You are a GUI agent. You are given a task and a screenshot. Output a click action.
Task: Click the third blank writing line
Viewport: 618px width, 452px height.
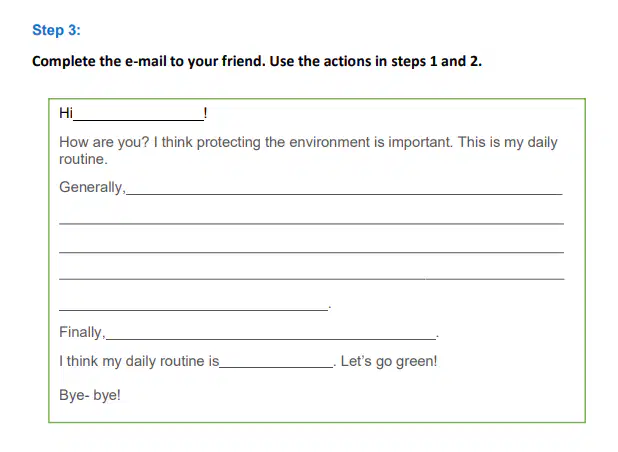click(x=311, y=247)
